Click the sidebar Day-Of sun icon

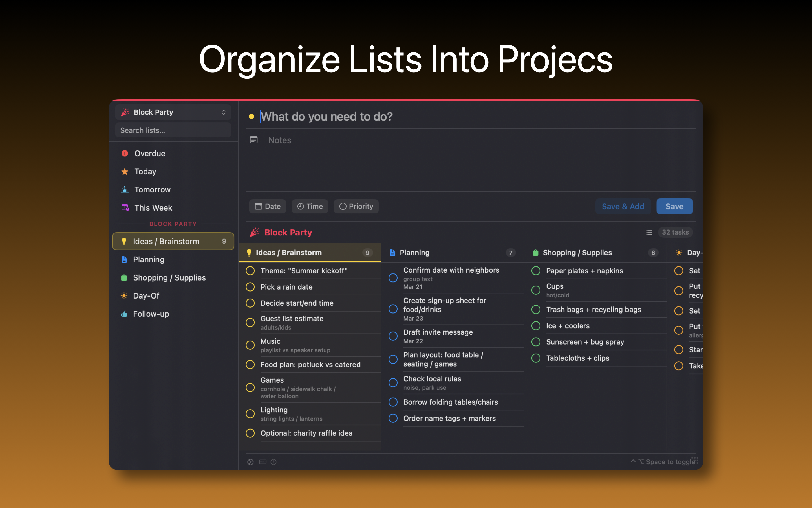pyautogui.click(x=124, y=296)
